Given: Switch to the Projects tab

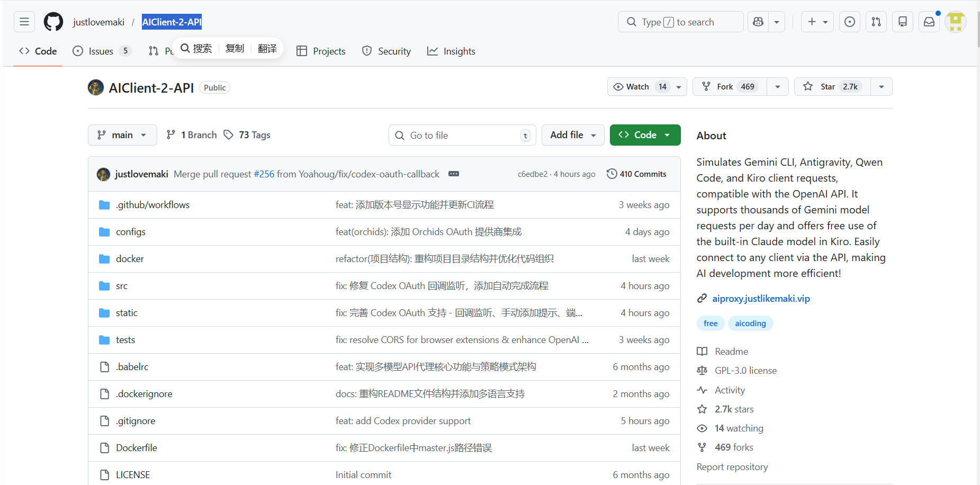Looking at the screenshot, I should click(321, 51).
